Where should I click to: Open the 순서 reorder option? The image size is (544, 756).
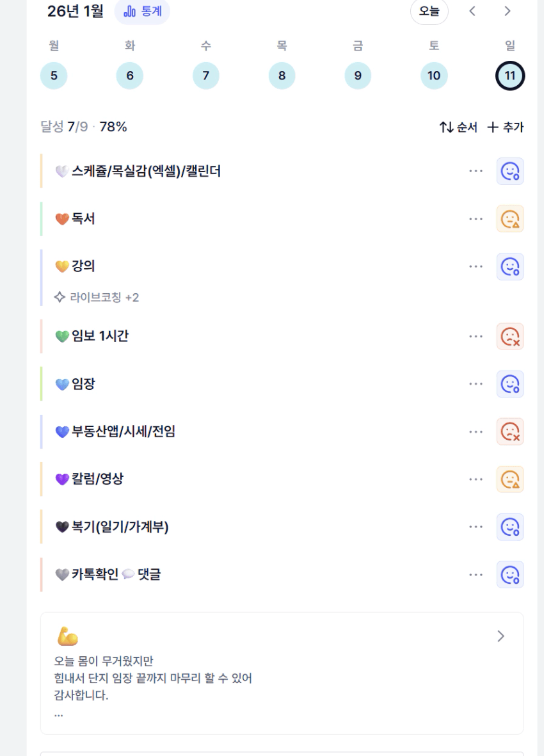click(458, 127)
